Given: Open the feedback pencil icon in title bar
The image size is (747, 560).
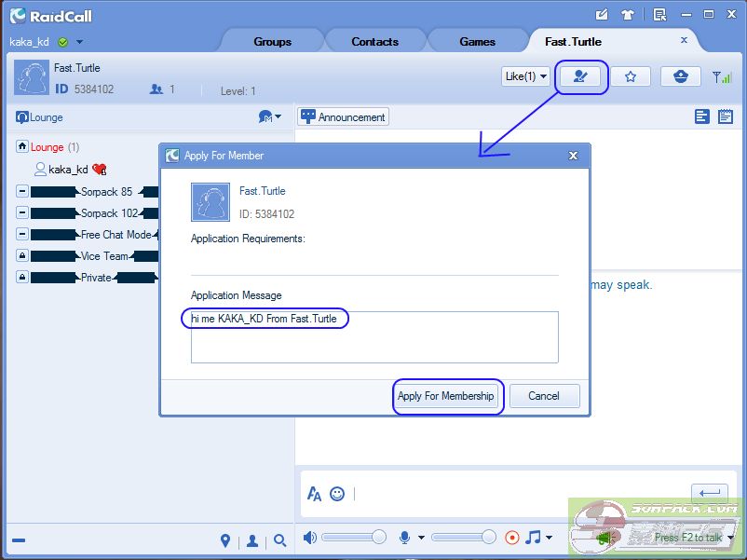Looking at the screenshot, I should (x=602, y=14).
